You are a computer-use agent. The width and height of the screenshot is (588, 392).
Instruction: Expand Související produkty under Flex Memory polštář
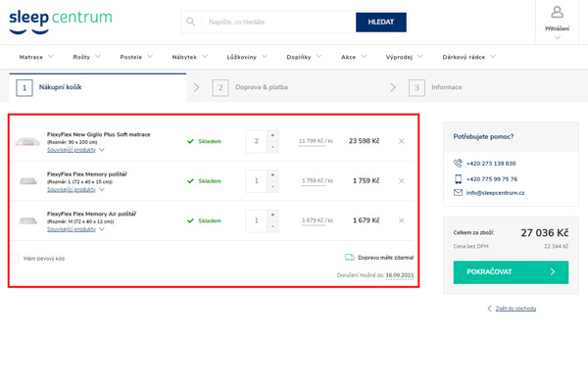[x=75, y=189]
